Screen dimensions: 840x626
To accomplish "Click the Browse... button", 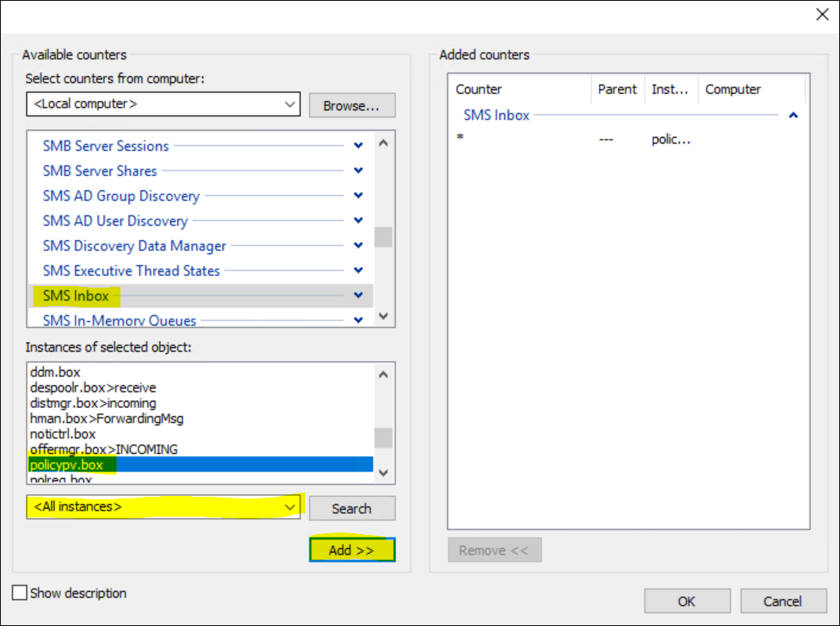I will pyautogui.click(x=352, y=105).
